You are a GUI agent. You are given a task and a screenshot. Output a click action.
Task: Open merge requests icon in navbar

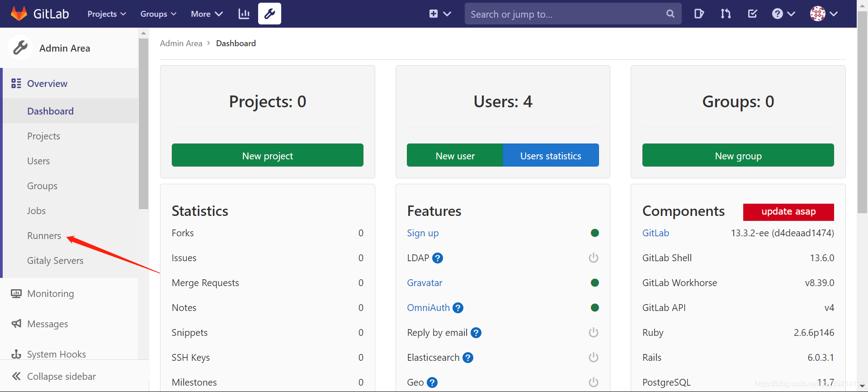[x=726, y=14]
